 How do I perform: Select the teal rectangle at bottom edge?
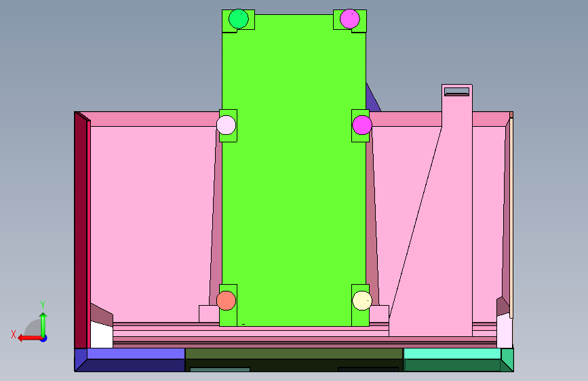click(220, 369)
